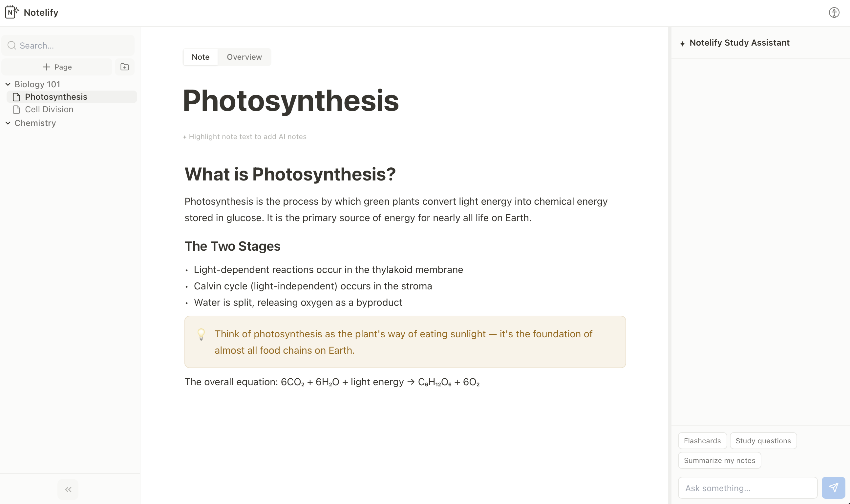Open the search field magnifier icon
This screenshot has width=850, height=504.
pyautogui.click(x=12, y=45)
